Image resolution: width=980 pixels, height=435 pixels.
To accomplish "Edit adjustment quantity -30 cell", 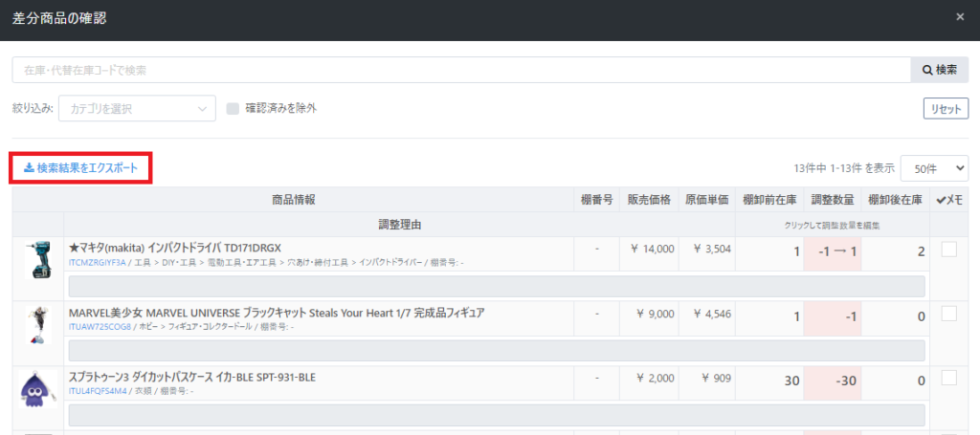I will [x=833, y=382].
